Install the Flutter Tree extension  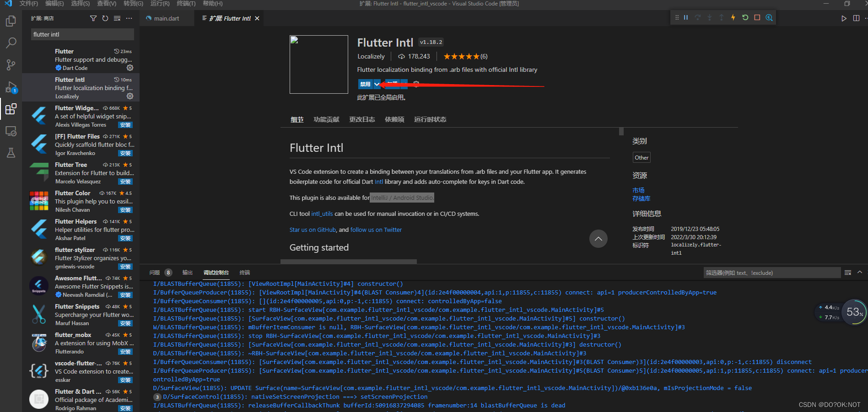click(125, 182)
